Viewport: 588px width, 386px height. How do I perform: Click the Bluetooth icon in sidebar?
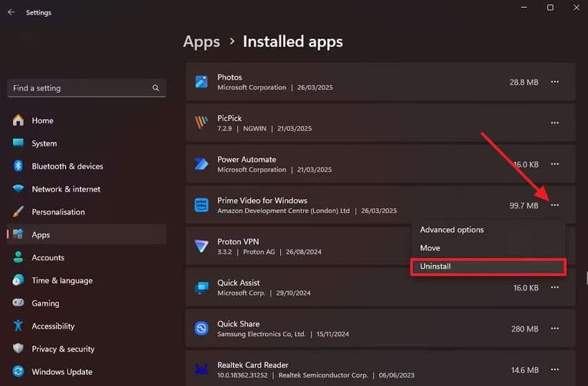pos(18,166)
